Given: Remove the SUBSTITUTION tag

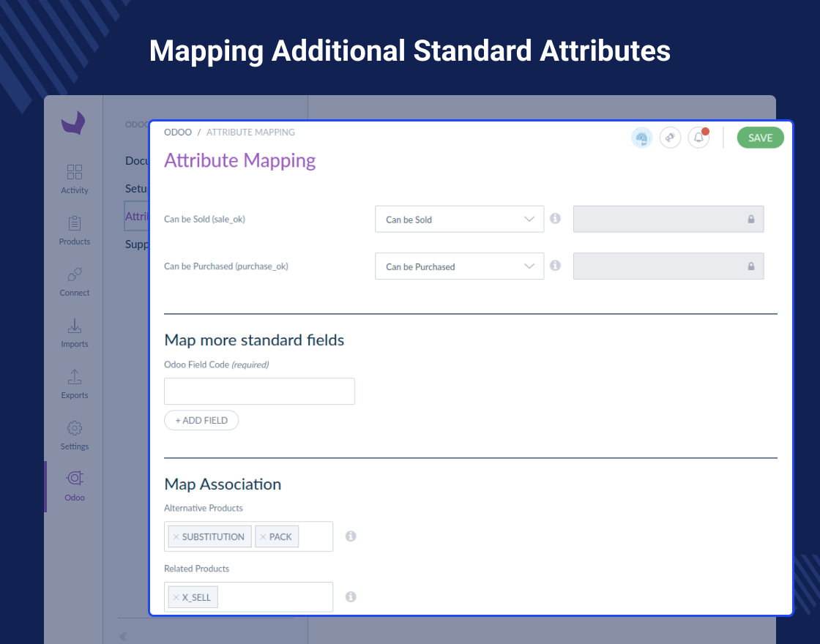Looking at the screenshot, I should 176,537.
